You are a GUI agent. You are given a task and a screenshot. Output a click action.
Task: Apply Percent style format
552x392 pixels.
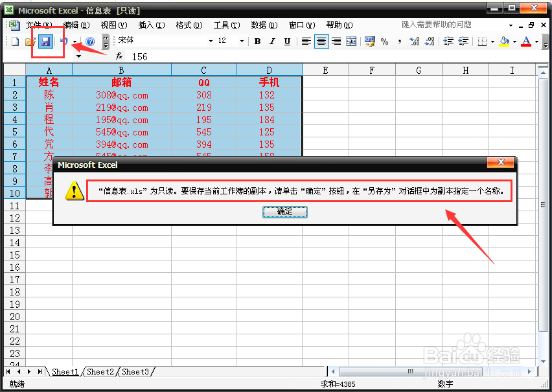(384, 41)
